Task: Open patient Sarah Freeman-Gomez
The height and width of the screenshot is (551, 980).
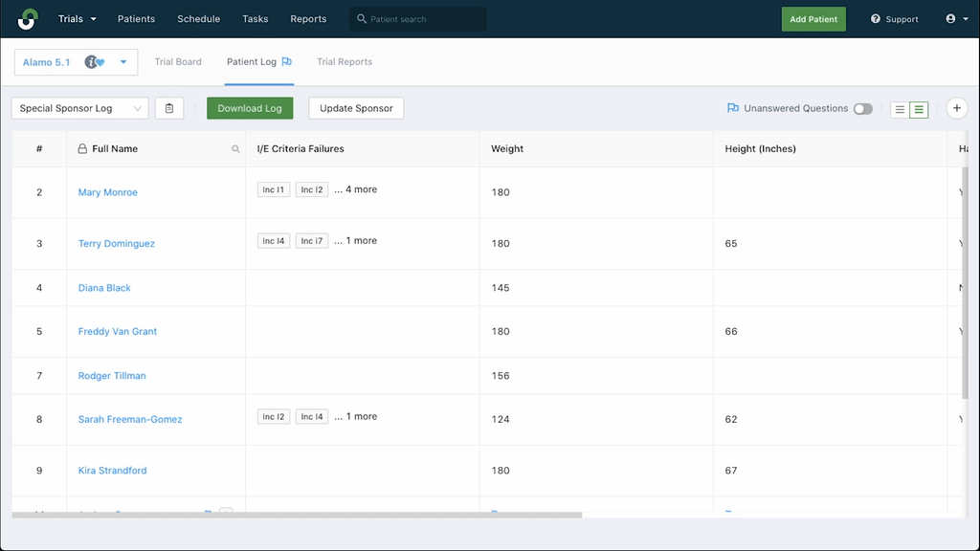Action: (x=130, y=419)
